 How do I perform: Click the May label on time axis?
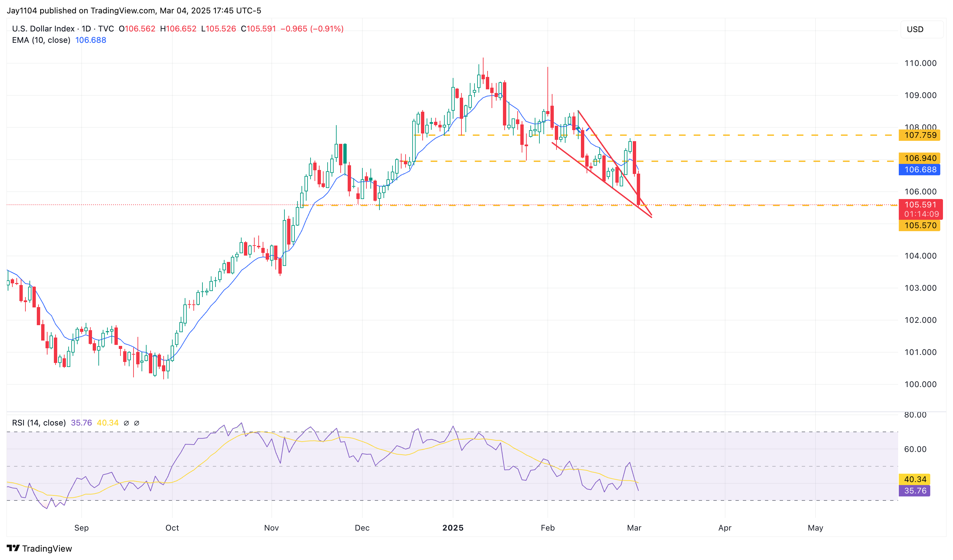[815, 528]
